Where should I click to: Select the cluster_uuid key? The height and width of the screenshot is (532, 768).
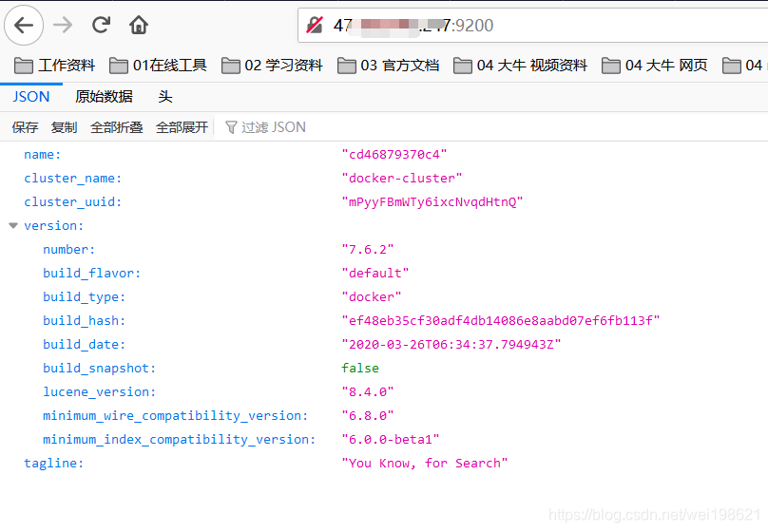tap(72, 202)
